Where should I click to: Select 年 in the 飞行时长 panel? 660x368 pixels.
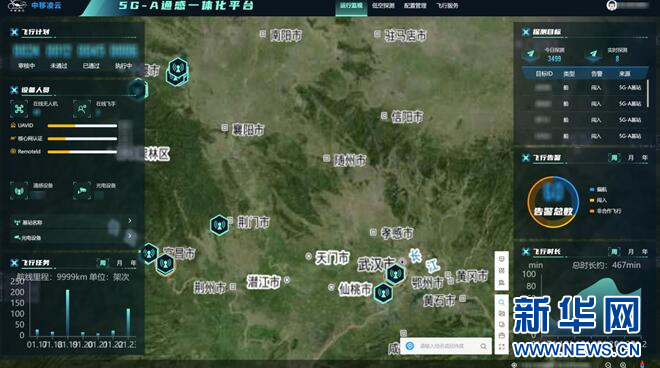(x=644, y=251)
